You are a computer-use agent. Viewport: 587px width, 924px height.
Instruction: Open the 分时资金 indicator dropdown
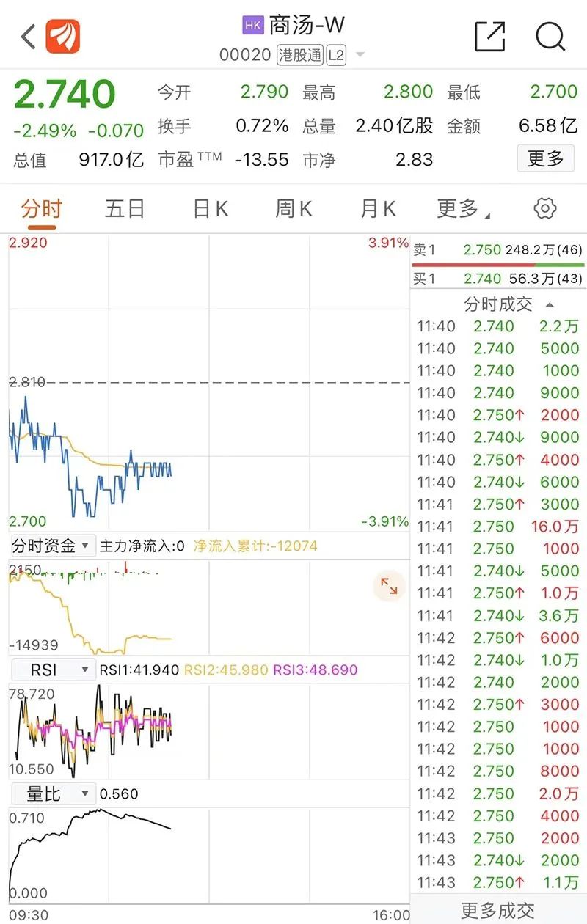point(51,546)
